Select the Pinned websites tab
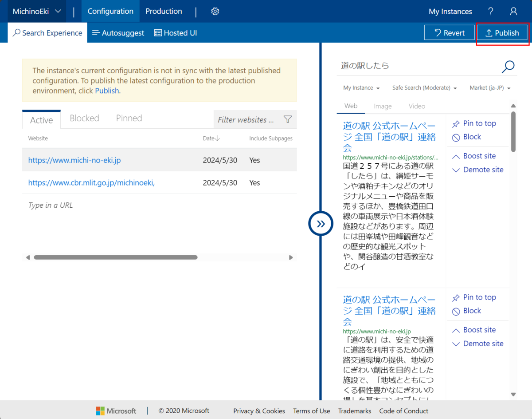This screenshot has height=419, width=532. click(x=129, y=119)
